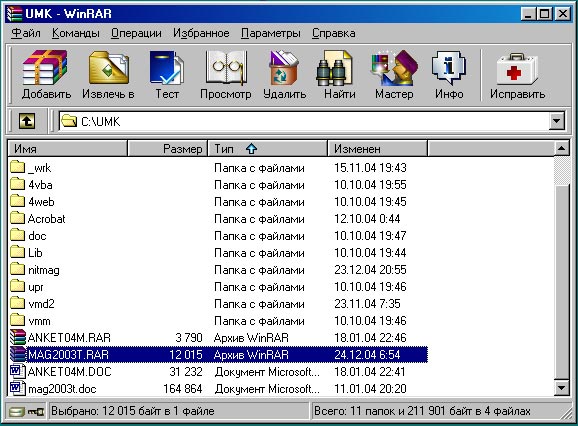
Task: Open the Команды menu
Action: (76, 33)
